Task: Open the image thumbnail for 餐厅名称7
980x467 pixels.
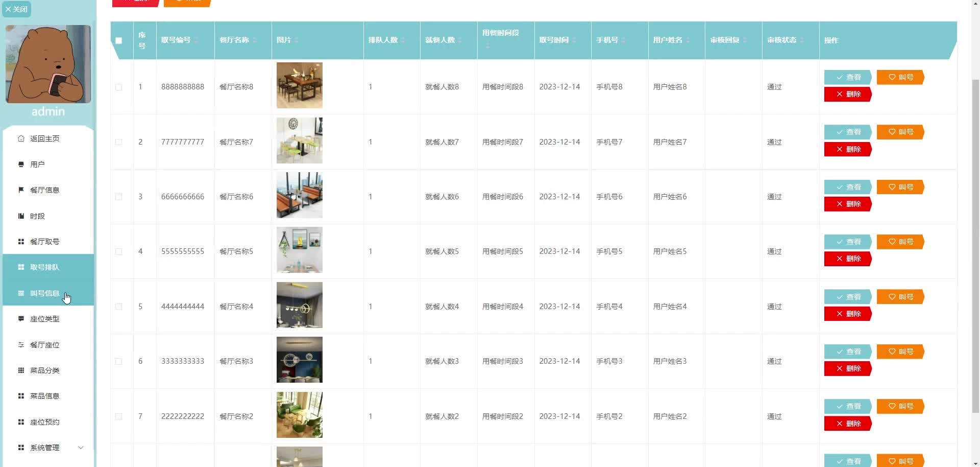Action: point(300,141)
